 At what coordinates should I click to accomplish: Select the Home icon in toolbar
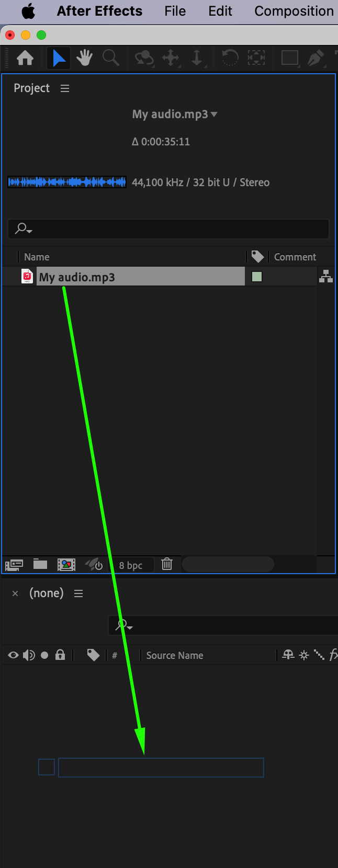(x=25, y=58)
